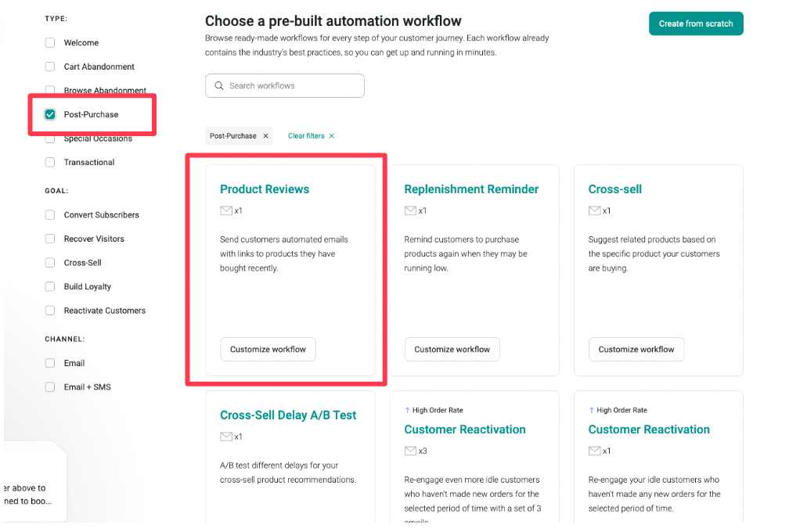Click the magnifier icon in the search bar
Viewport: 789px width, 532px height.
coord(219,85)
